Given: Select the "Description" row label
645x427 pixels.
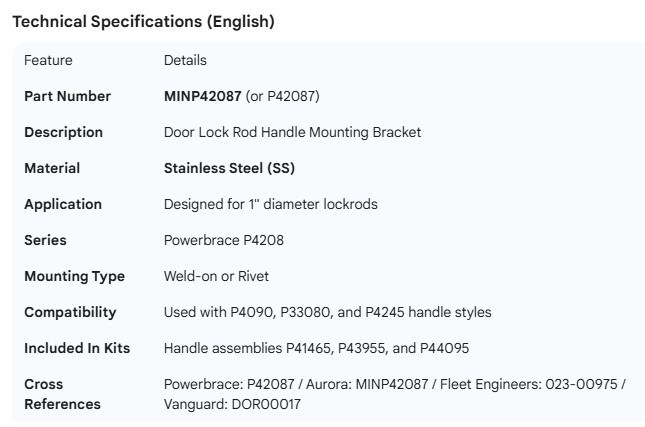Looking at the screenshot, I should click(x=63, y=132).
